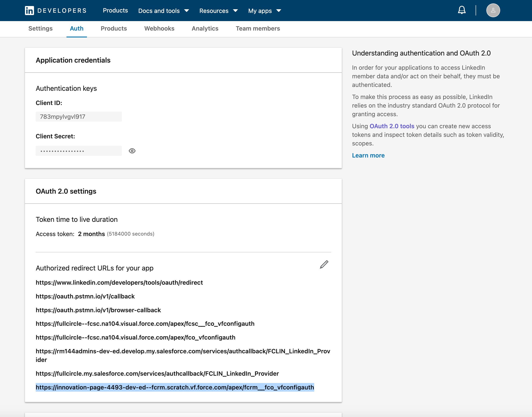532x417 pixels.
Task: Expand the Resources dropdown
Action: [x=218, y=11]
